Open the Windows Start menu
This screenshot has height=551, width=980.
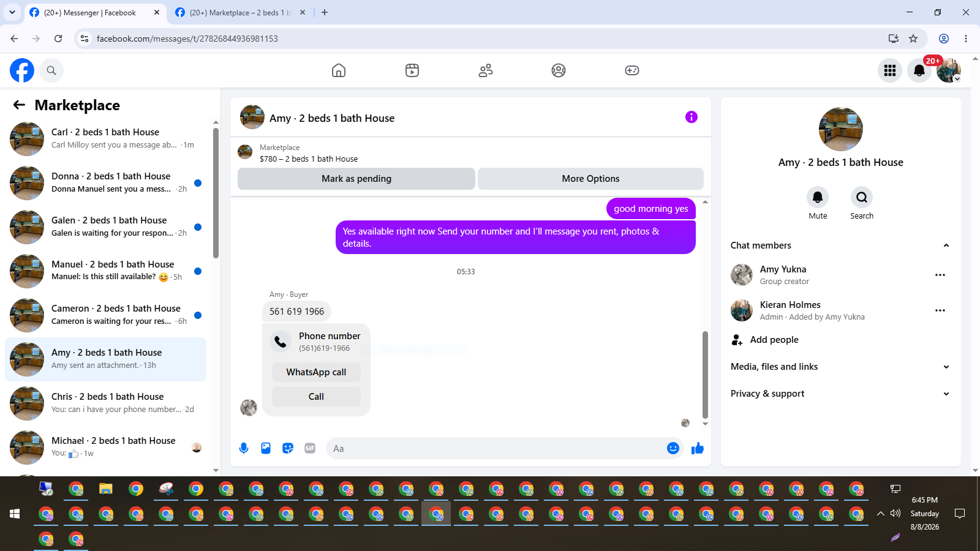pos(15,514)
